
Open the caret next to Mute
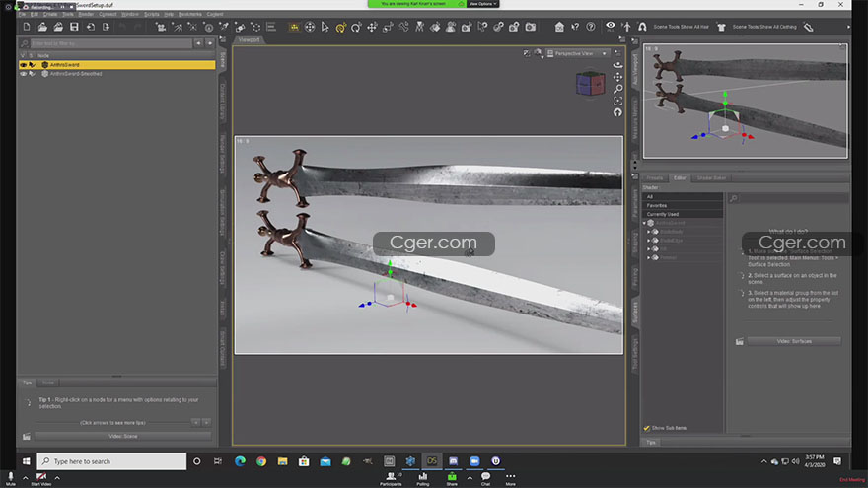pos(25,477)
